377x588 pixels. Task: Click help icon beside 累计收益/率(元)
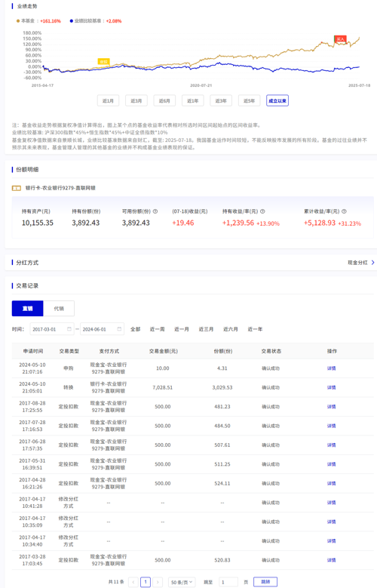pos(344,211)
